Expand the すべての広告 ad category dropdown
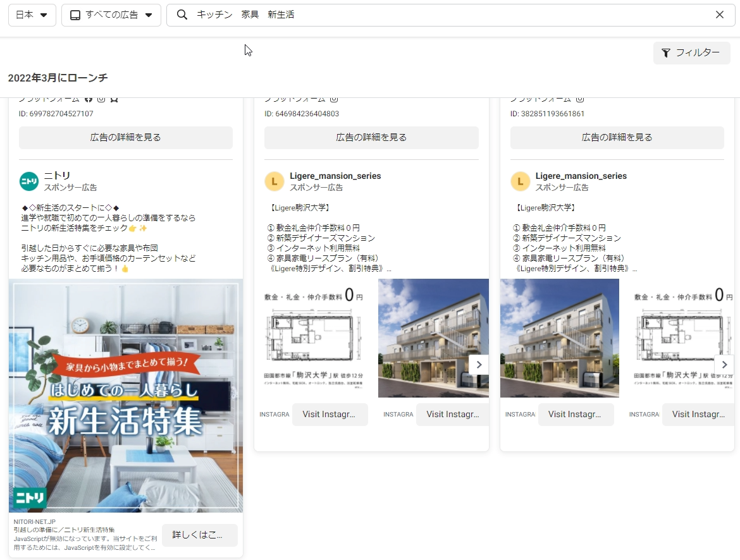 111,15
